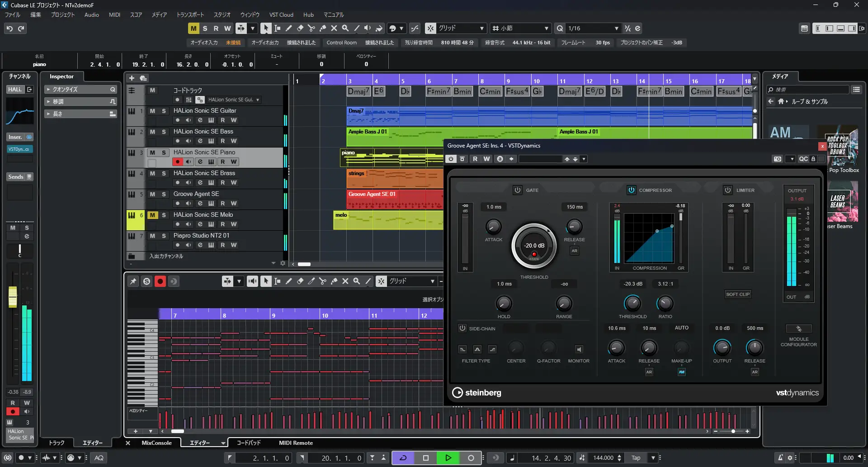Disable the Compressor module power button
Image resolution: width=868 pixels, height=467 pixels.
pyautogui.click(x=631, y=190)
